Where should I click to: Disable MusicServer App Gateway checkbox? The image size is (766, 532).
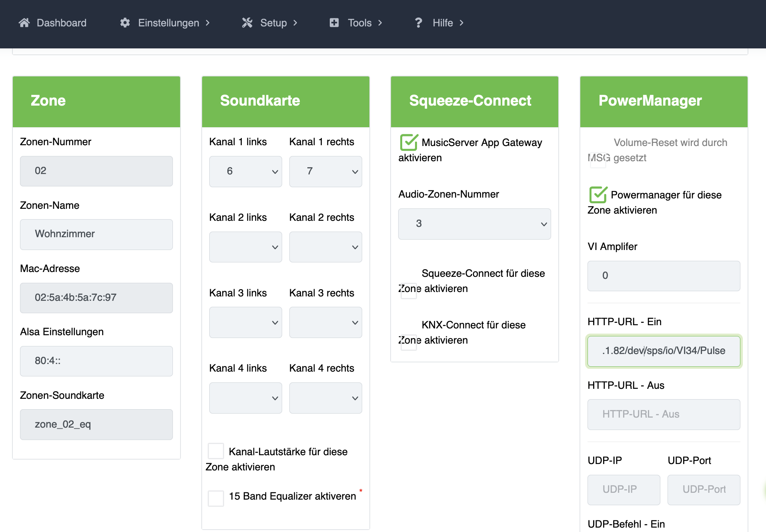point(409,142)
